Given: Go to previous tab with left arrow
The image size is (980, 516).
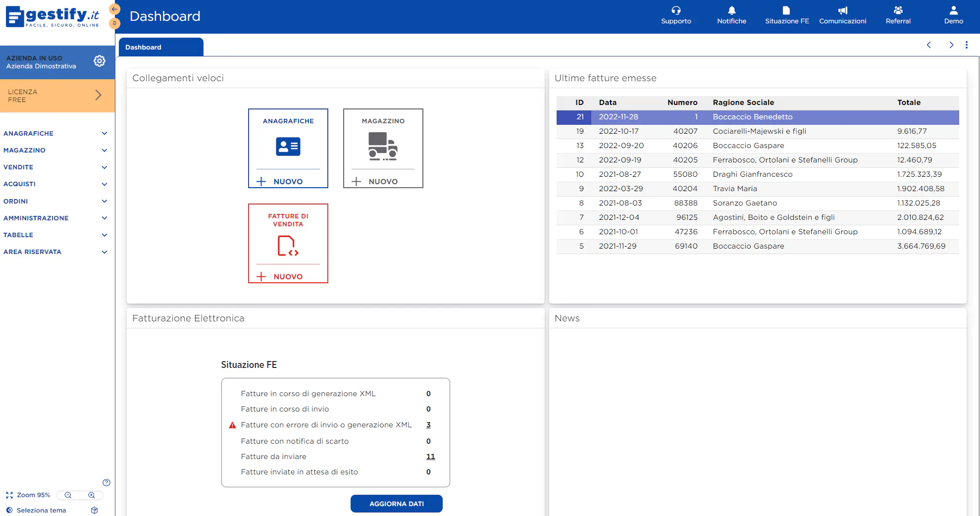Looking at the screenshot, I should point(929,45).
